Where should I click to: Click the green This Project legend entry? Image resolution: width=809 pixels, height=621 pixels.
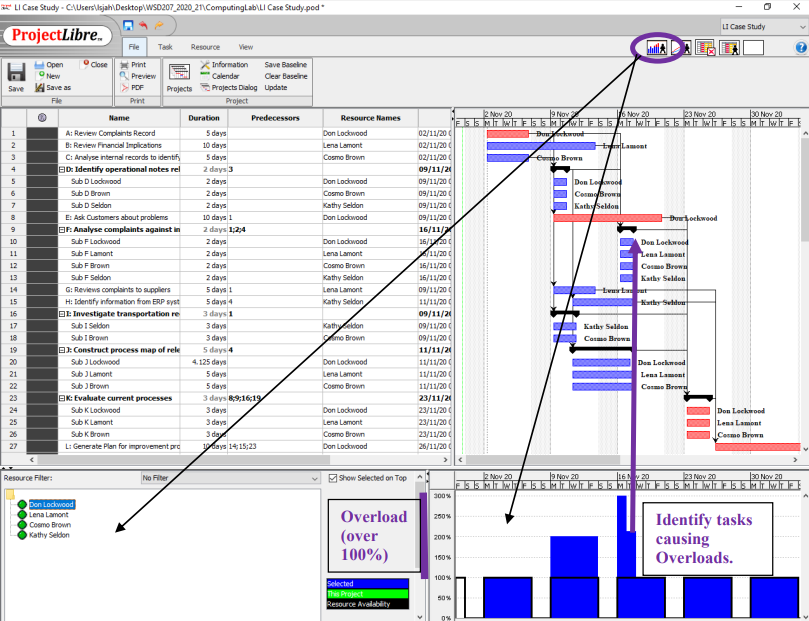[368, 594]
